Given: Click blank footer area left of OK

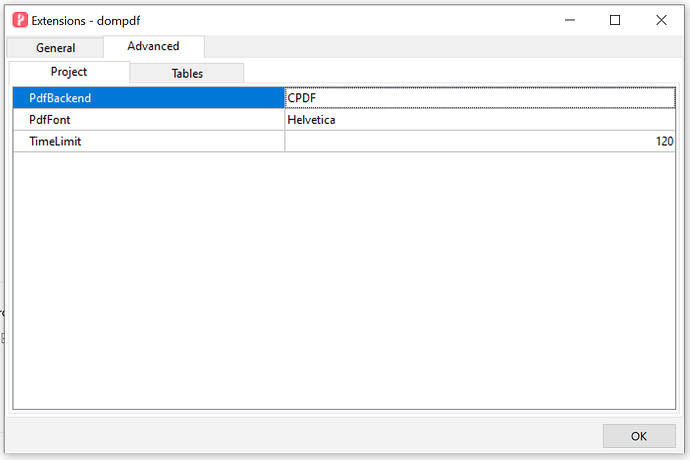Looking at the screenshot, I should click(300, 436).
